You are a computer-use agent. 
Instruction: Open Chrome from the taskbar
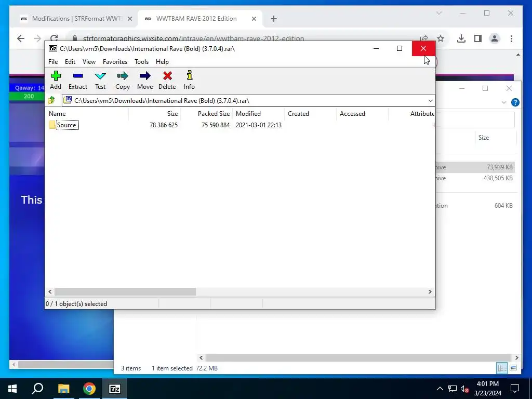(89, 389)
